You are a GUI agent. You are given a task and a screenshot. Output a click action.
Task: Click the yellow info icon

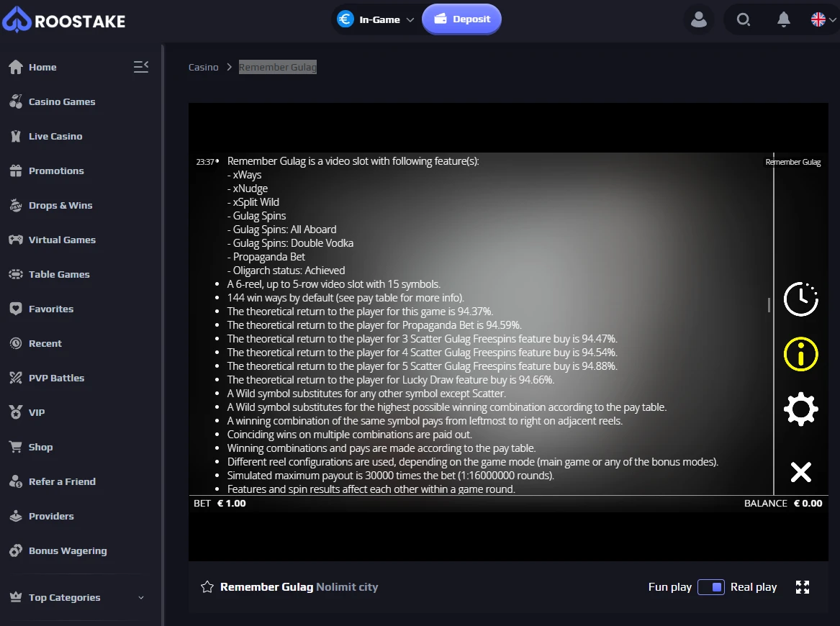pyautogui.click(x=800, y=354)
